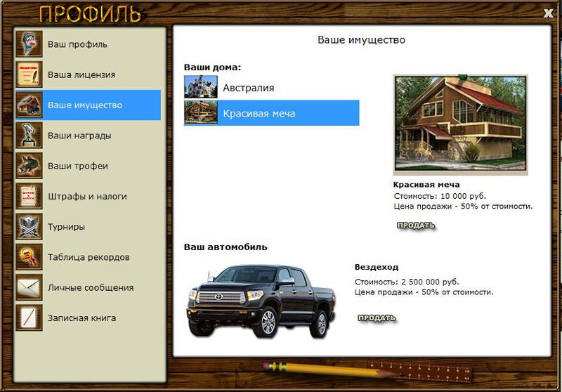Click the Стоимость: 2 500 000 руб. text

(407, 282)
